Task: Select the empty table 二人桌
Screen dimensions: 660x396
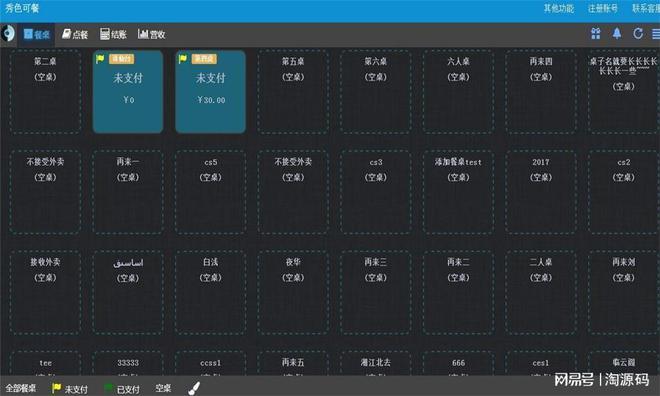Action: pyautogui.click(x=541, y=292)
